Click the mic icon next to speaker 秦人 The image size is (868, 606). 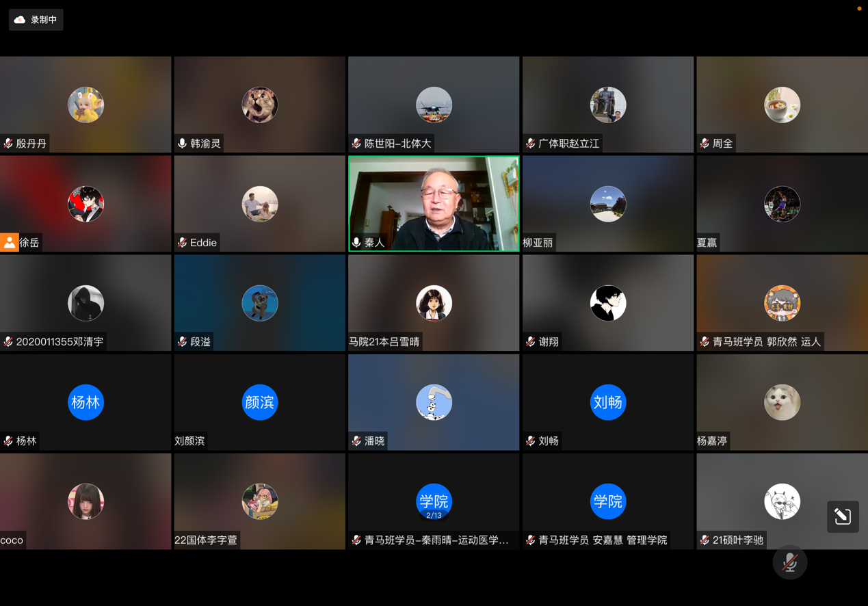[356, 242]
